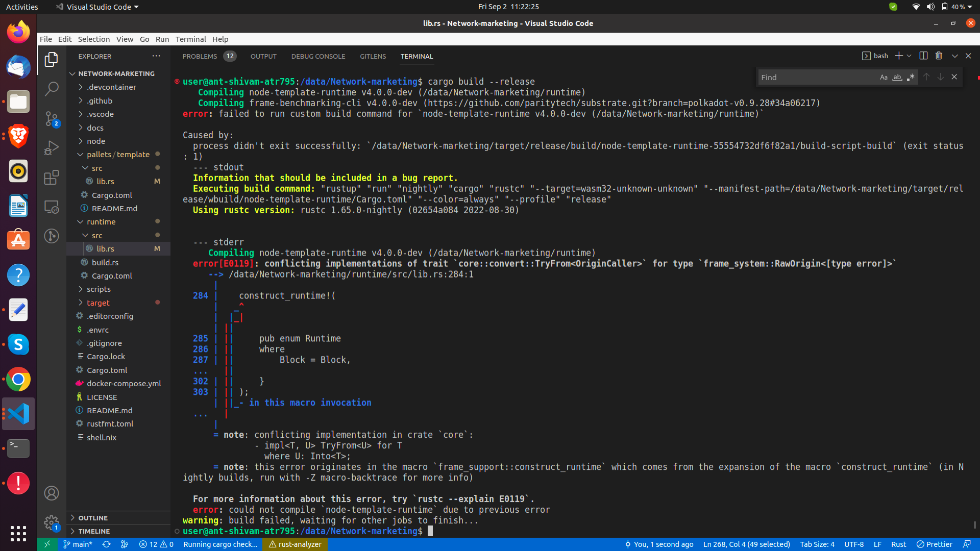Open notifications bell in status bar
Viewport: 980px width, 551px height.
967,544
